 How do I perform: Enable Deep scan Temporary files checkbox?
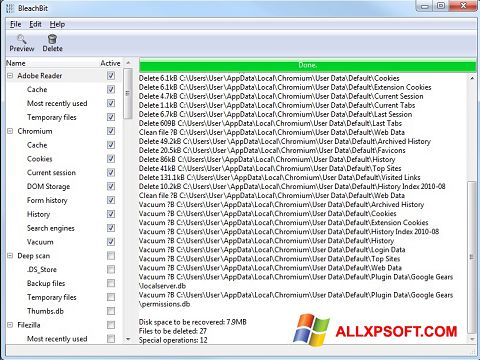pyautogui.click(x=111, y=297)
